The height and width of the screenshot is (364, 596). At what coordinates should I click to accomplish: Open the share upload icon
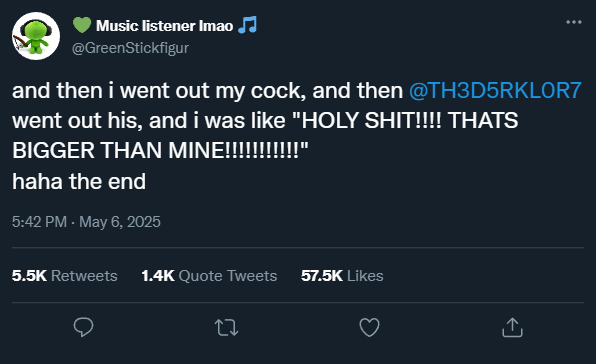[x=512, y=327]
